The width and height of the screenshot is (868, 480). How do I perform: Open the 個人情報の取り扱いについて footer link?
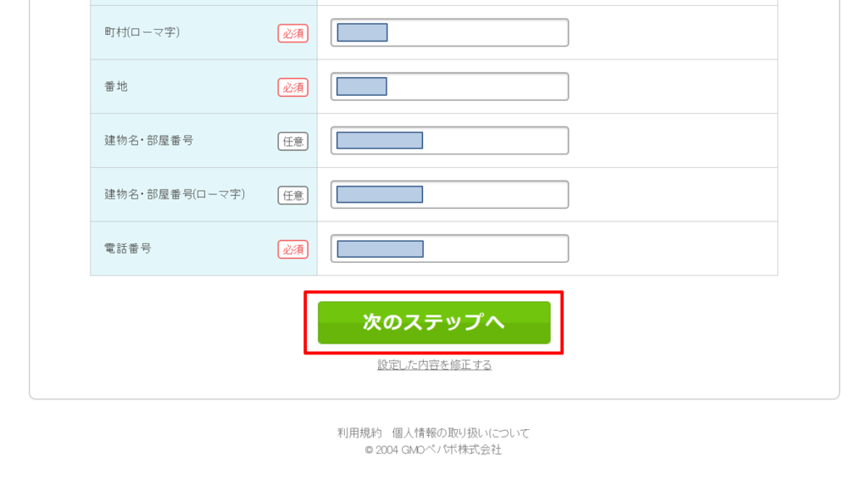[x=461, y=433]
